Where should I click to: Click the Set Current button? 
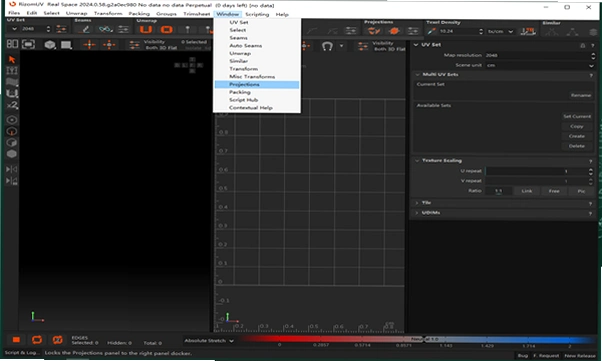pyautogui.click(x=577, y=116)
